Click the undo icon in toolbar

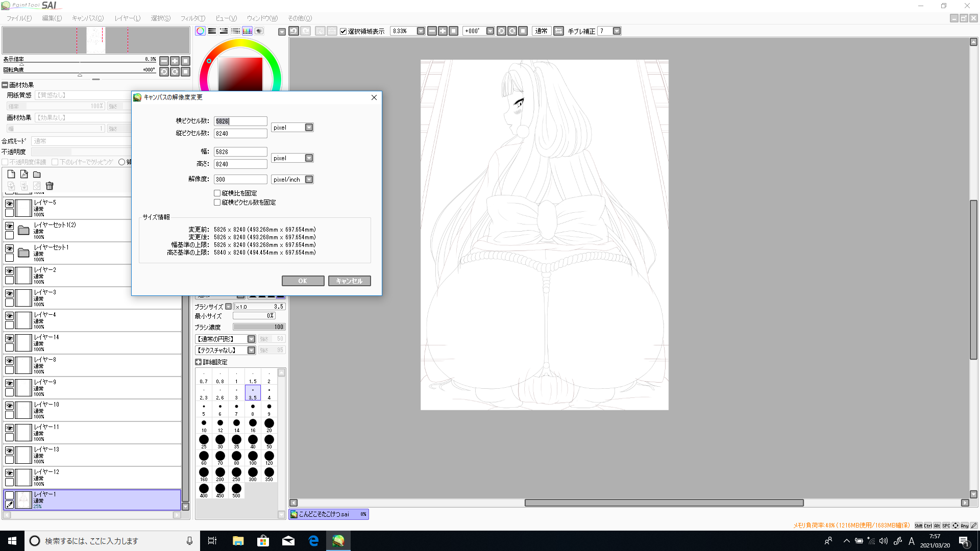[x=293, y=31]
